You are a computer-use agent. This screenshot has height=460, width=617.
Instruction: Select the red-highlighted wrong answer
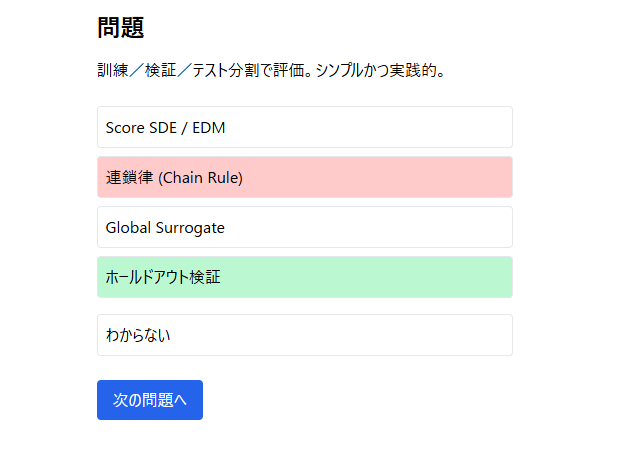[x=304, y=177]
